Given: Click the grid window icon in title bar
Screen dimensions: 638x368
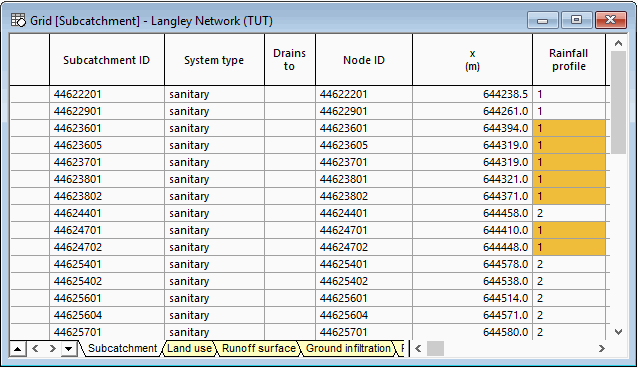Looking at the screenshot, I should click(x=18, y=20).
